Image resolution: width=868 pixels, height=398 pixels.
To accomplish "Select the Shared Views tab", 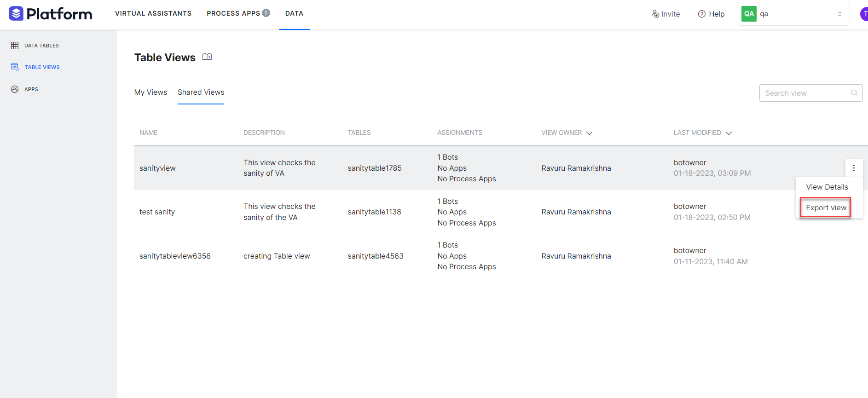I will [x=201, y=92].
